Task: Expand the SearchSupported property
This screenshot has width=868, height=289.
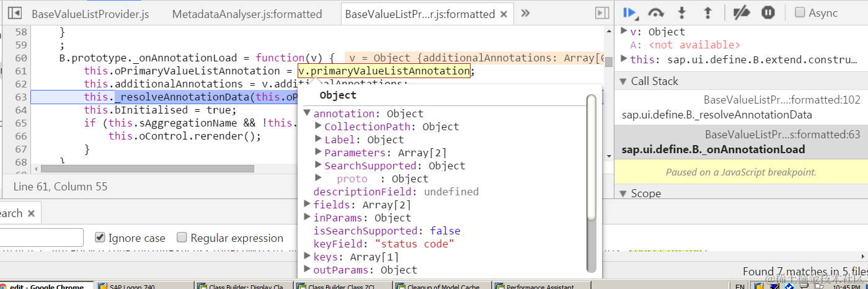Action: (x=318, y=166)
